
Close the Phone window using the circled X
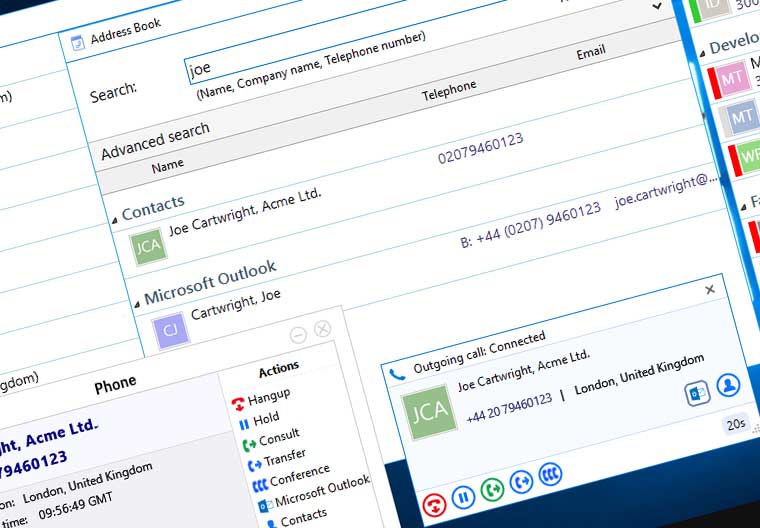pos(322,329)
